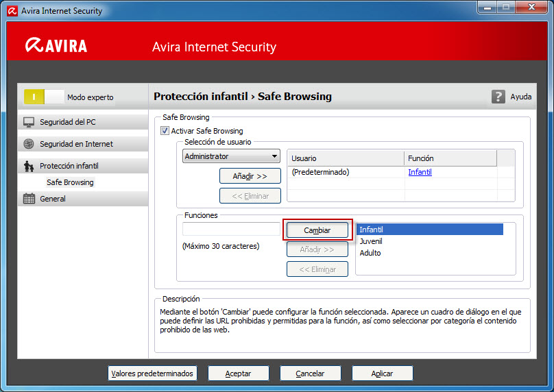
Task: Open the Administrator user dropdown
Action: click(232, 156)
